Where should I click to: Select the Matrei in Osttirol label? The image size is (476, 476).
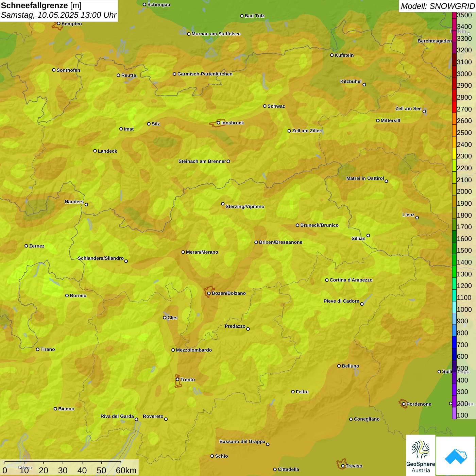coord(365,178)
